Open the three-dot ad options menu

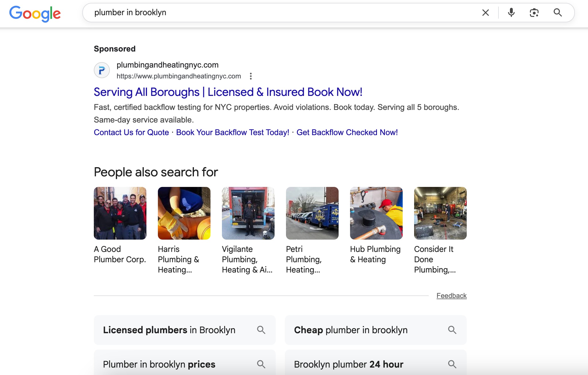tap(251, 76)
